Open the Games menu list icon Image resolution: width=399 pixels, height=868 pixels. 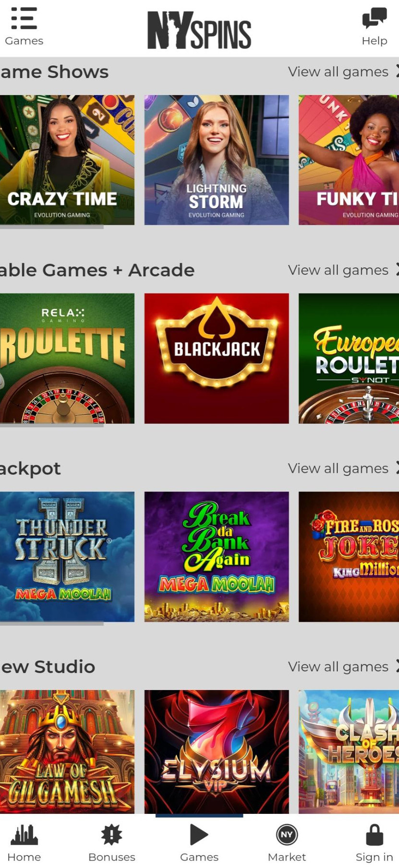[x=24, y=19]
